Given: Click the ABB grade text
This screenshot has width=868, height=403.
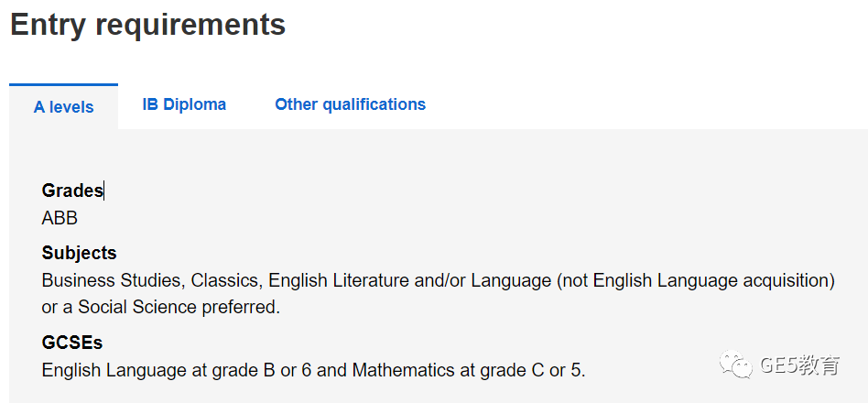Looking at the screenshot, I should [x=60, y=218].
